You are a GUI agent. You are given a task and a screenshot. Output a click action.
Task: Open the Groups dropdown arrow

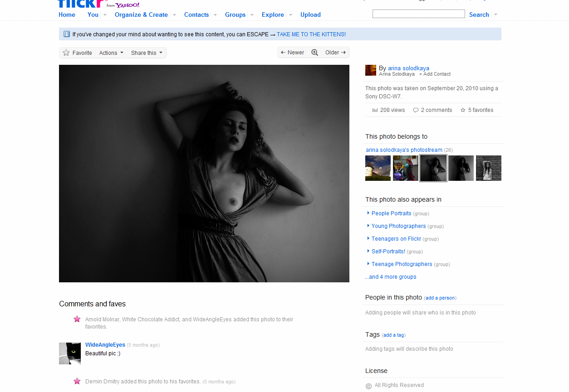(252, 15)
